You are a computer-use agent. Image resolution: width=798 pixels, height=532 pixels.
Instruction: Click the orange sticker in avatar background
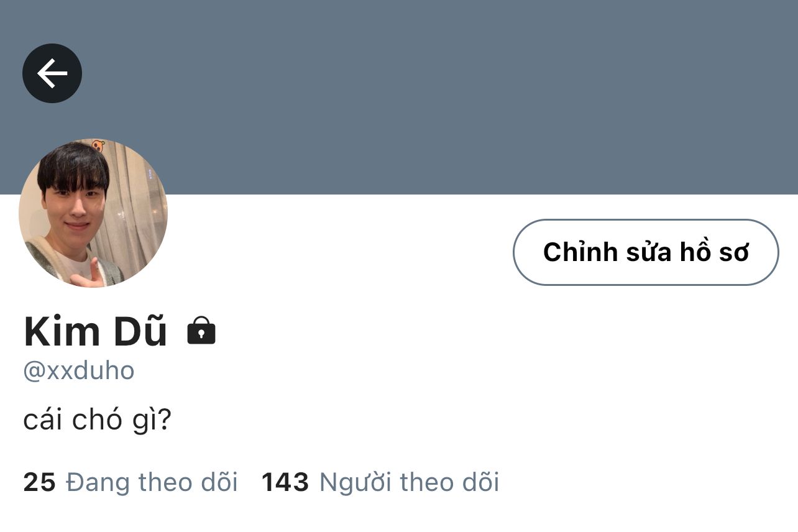[98, 147]
